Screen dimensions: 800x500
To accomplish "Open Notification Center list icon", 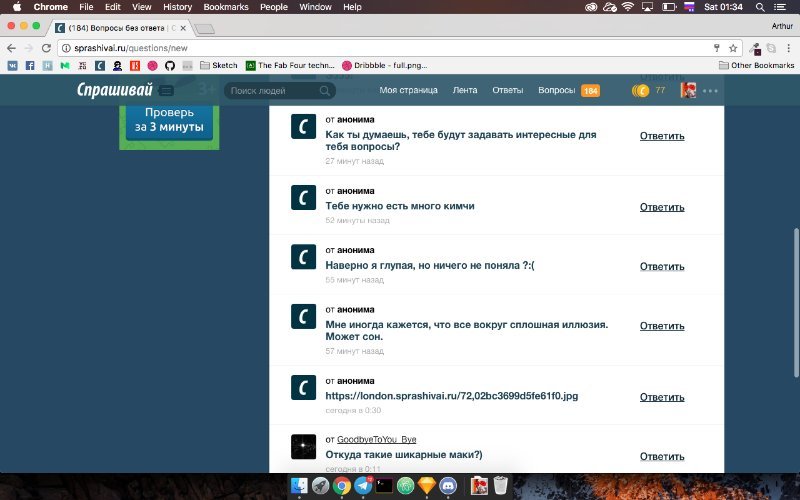I will 780,7.
